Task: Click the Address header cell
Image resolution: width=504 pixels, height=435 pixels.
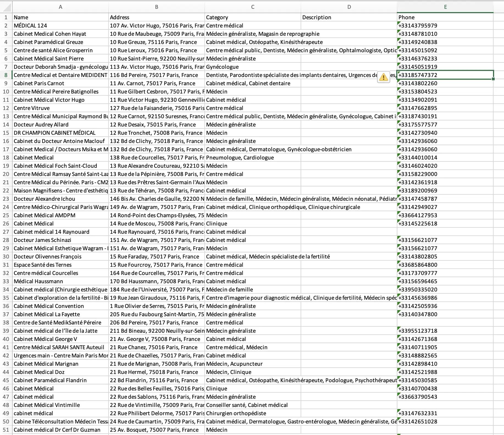Action: tap(157, 17)
